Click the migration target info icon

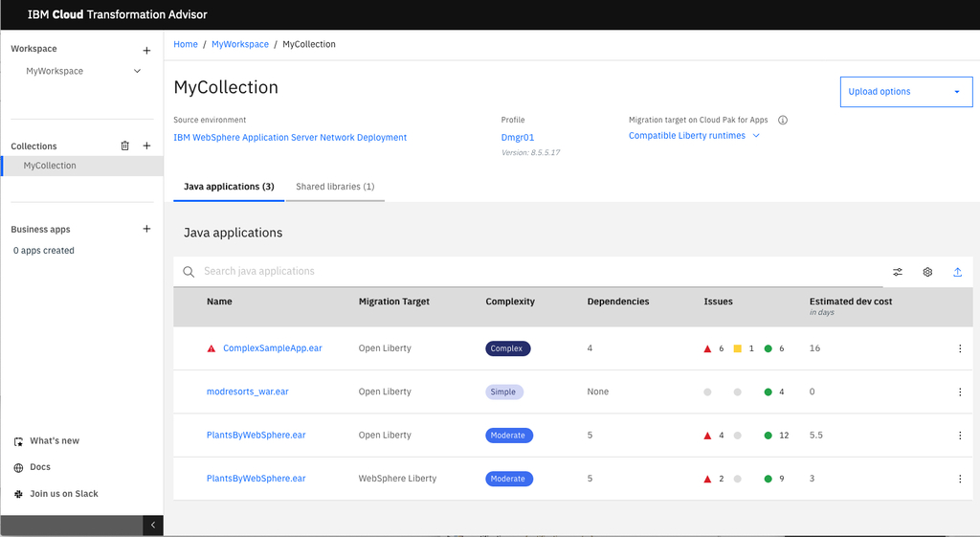[783, 120]
